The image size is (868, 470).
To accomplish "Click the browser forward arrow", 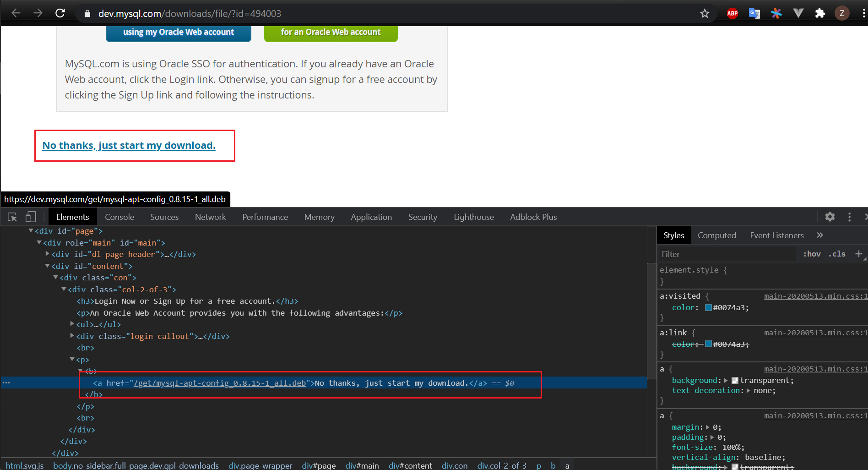I will pos(38,13).
